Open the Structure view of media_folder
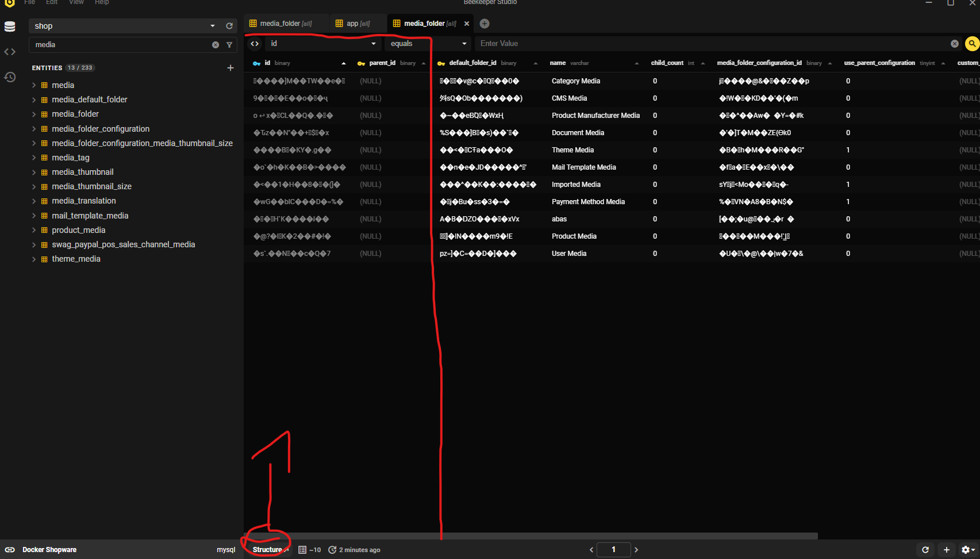Screen dimensions: 980x559 coord(266,549)
